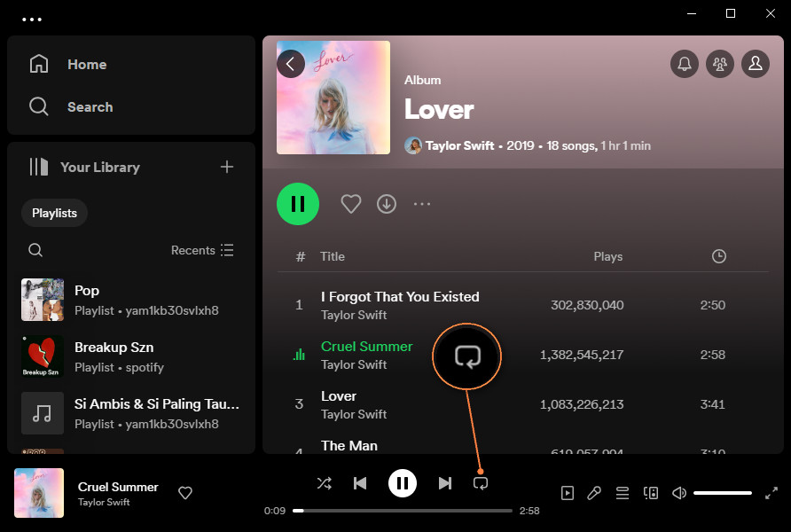Open the Pop playlist
Screen dimensions: 791x532
[x=131, y=300]
